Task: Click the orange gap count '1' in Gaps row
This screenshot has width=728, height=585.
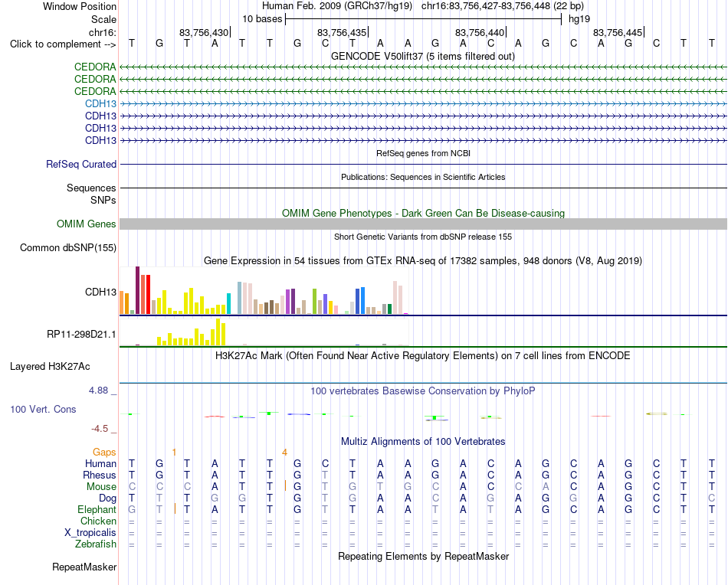Action: coord(174,452)
